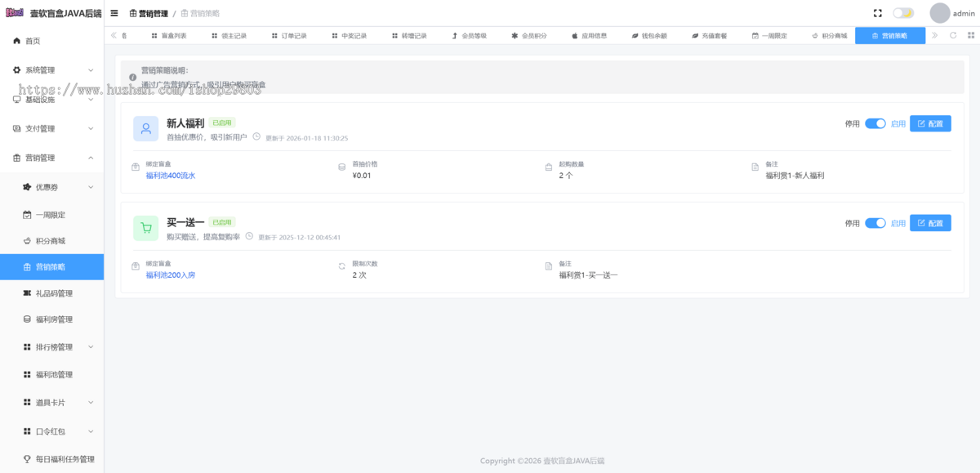Image resolution: width=980 pixels, height=473 pixels.
Task: Toggle the dark/light theme switch
Action: point(903,13)
